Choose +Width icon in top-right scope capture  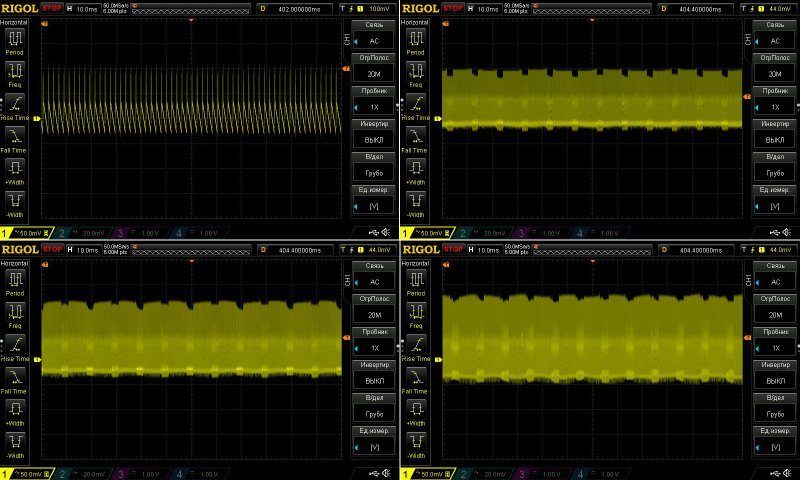pyautogui.click(x=416, y=168)
